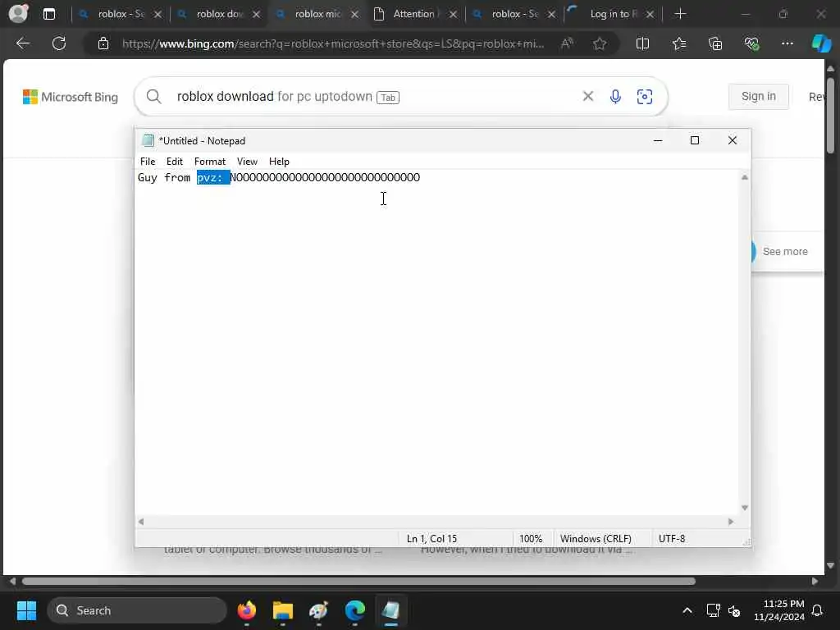This screenshot has height=630, width=840.
Task: Add this page to favorites star
Action: coord(600,43)
